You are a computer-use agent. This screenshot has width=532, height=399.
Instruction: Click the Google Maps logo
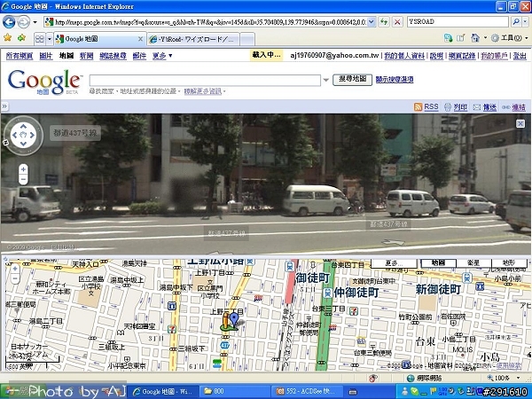point(44,82)
